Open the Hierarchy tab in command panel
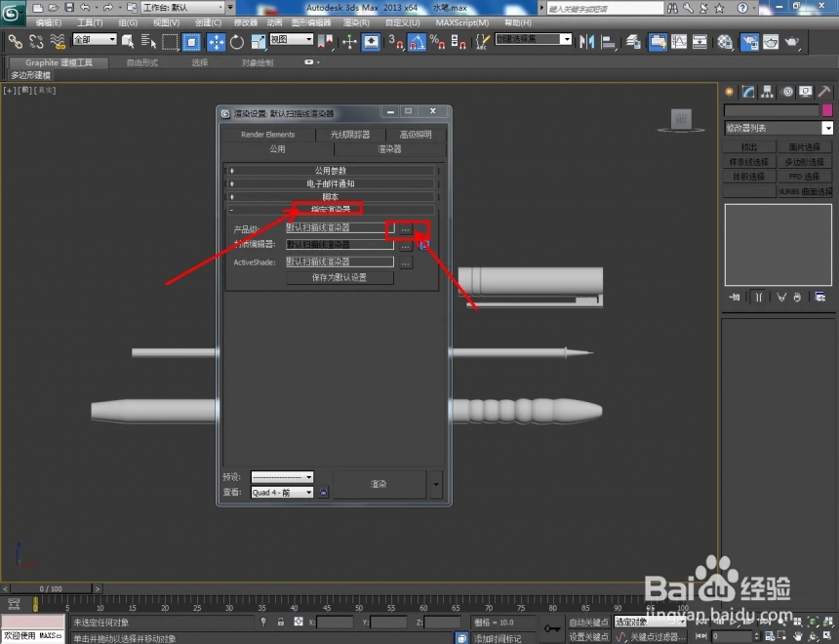This screenshot has height=644, width=839. click(x=768, y=92)
